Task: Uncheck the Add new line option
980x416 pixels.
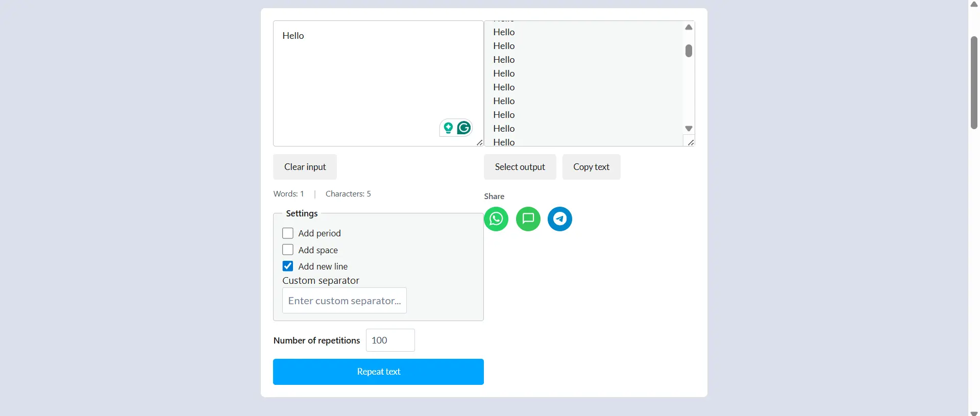Action: pos(288,266)
